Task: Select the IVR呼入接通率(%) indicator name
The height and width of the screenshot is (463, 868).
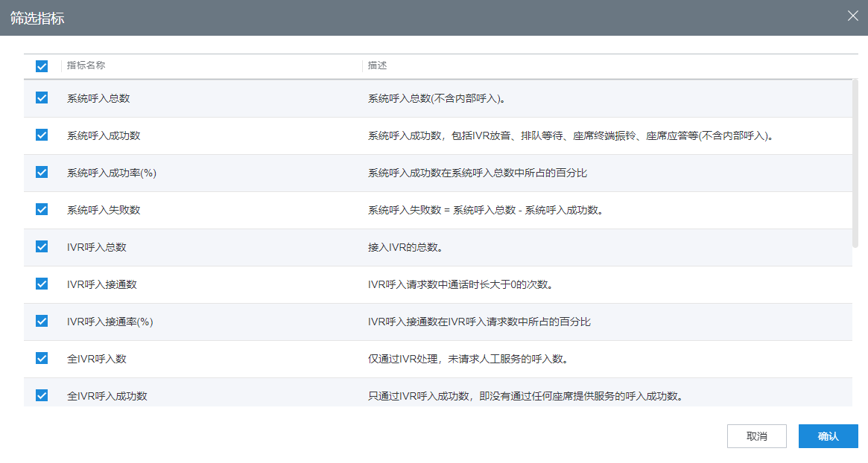Action: [x=110, y=322]
